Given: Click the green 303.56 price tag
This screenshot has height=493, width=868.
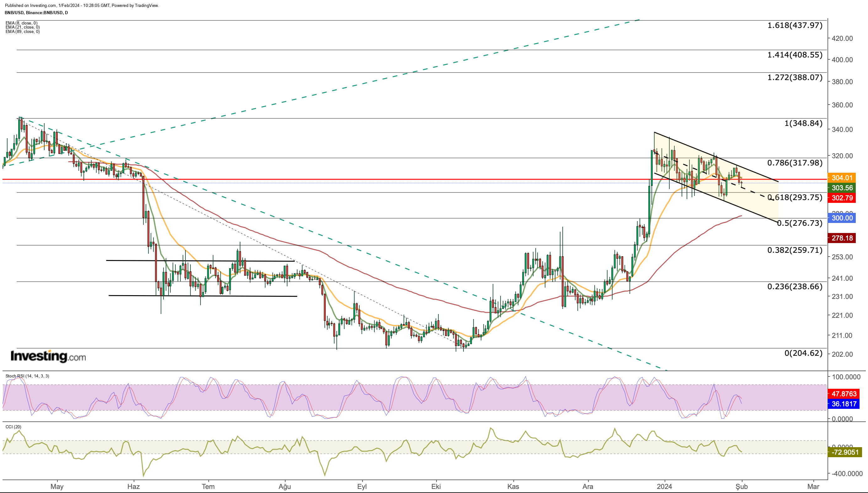Looking at the screenshot, I should pyautogui.click(x=842, y=188).
